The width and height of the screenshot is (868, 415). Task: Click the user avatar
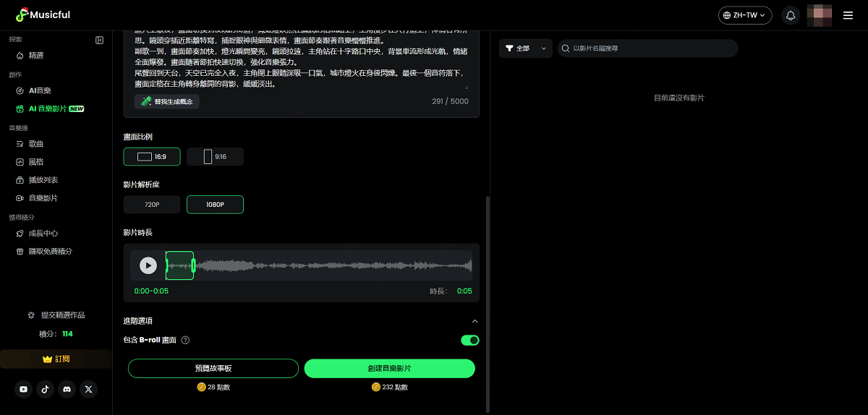[x=820, y=15]
